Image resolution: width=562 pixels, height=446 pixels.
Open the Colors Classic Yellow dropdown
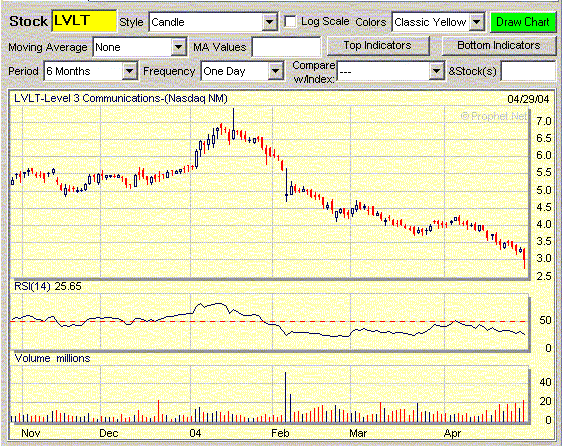(x=438, y=22)
